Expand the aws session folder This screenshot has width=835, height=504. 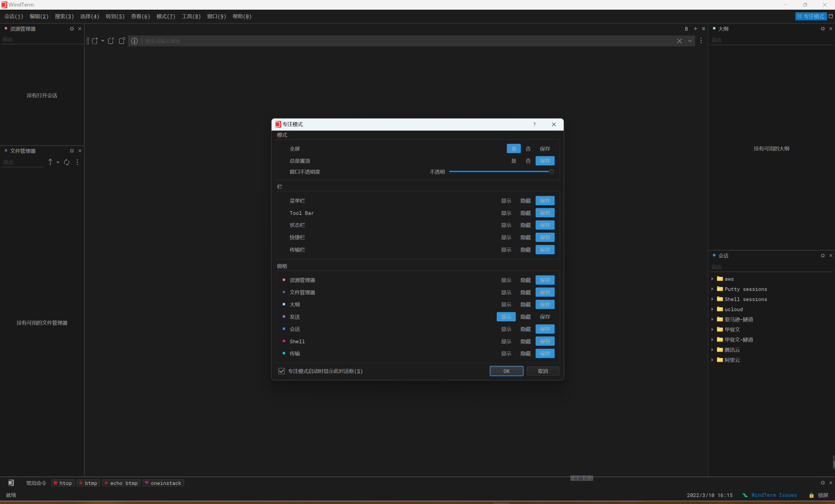(712, 279)
